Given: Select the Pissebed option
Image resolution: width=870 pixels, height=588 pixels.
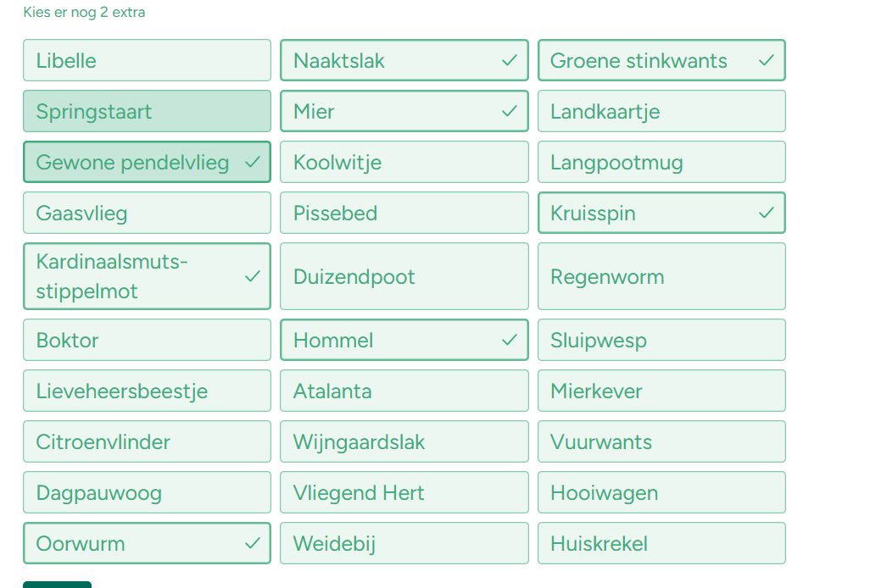Looking at the screenshot, I should tap(404, 213).
